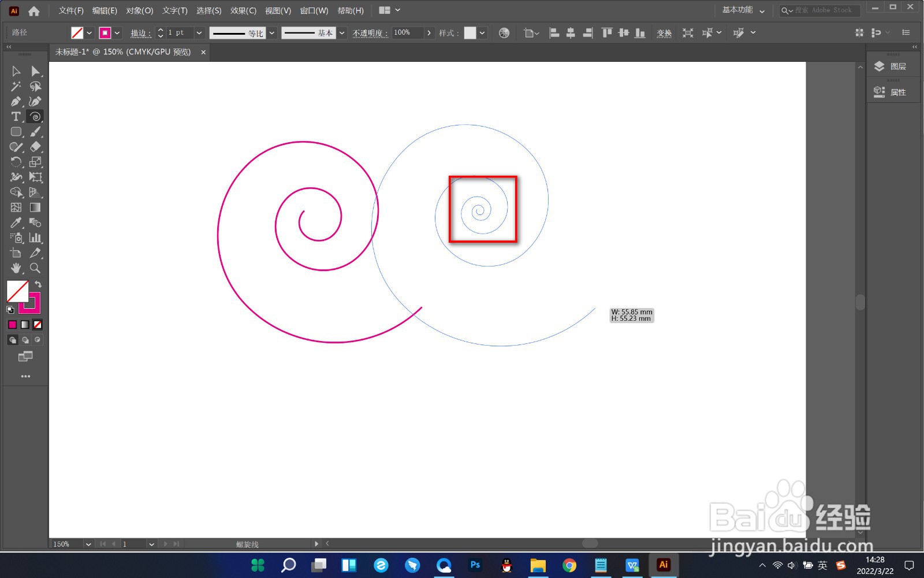
Task: Set paint type to solid Color
Action: [12, 325]
